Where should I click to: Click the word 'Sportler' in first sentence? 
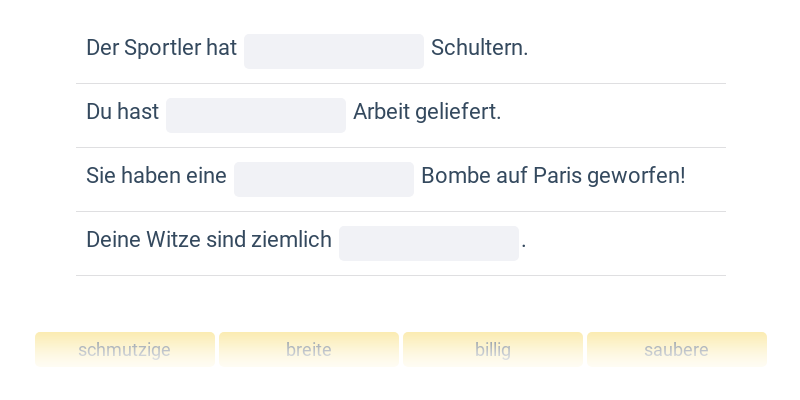pos(165,48)
